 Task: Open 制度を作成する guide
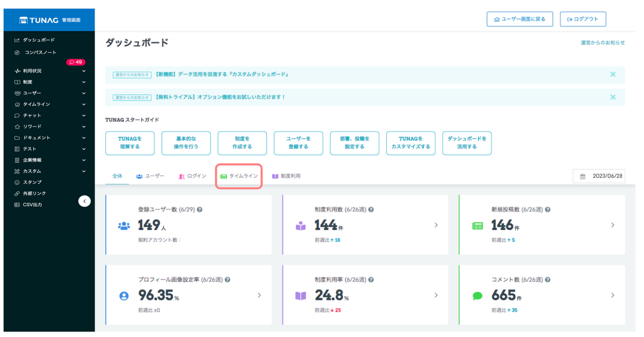242,143
